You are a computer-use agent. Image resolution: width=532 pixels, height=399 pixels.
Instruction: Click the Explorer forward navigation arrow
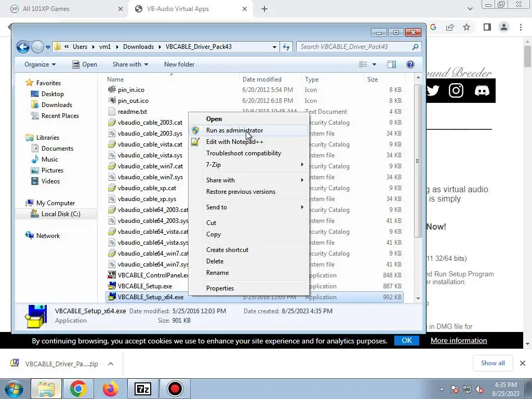tap(37, 47)
